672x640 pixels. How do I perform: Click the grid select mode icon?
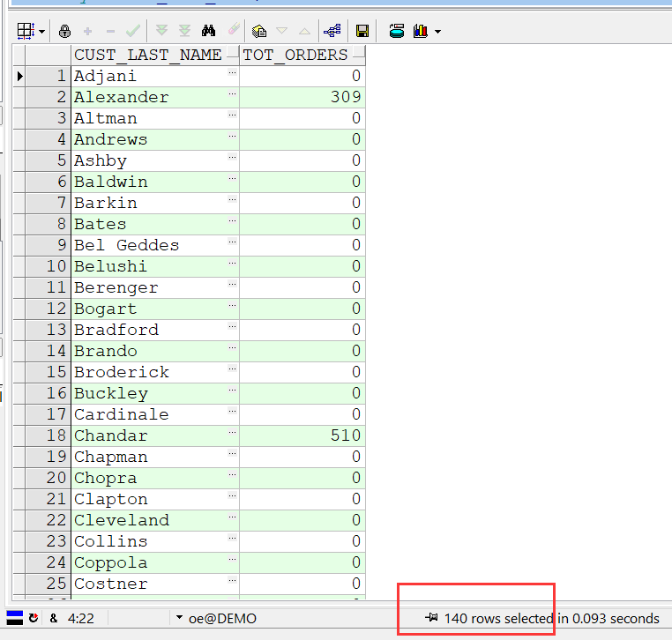click(26, 31)
